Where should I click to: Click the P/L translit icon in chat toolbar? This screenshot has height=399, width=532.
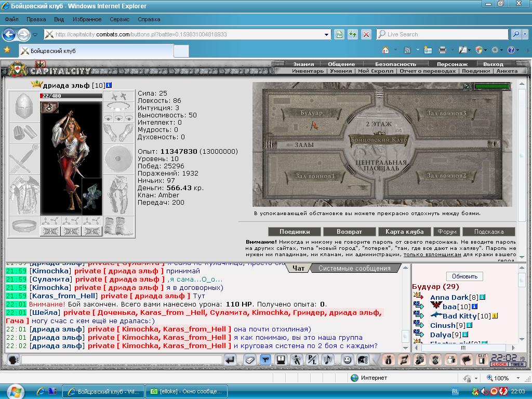coord(312,360)
